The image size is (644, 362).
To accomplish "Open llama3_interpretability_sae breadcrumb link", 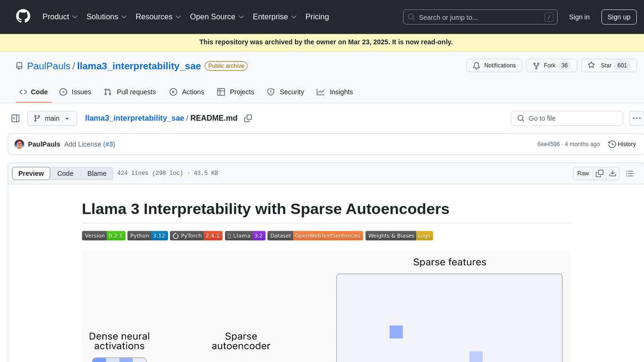I will pyautogui.click(x=134, y=118).
